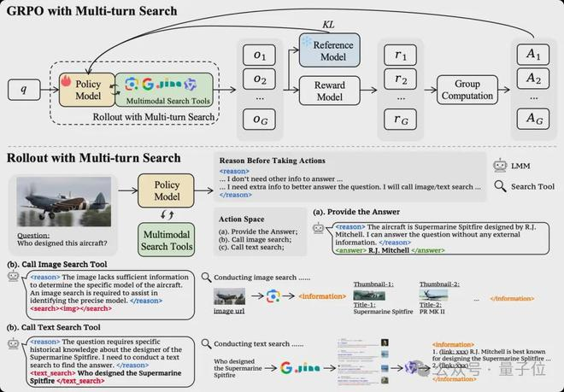Click the Policy Model box in the Rollout section
This screenshot has width=564, height=392.
tap(166, 190)
